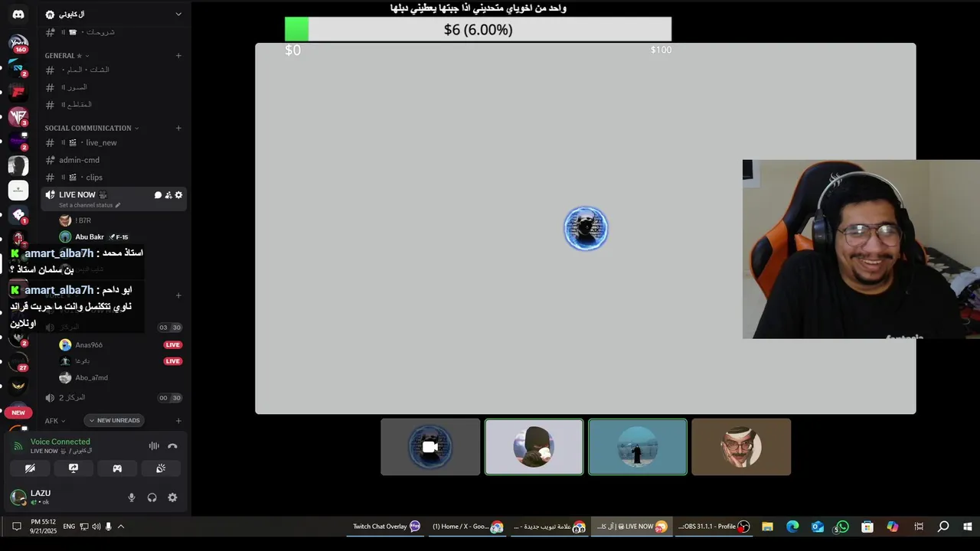Open Task View on the taskbar
980x551 pixels.
pos(919,527)
